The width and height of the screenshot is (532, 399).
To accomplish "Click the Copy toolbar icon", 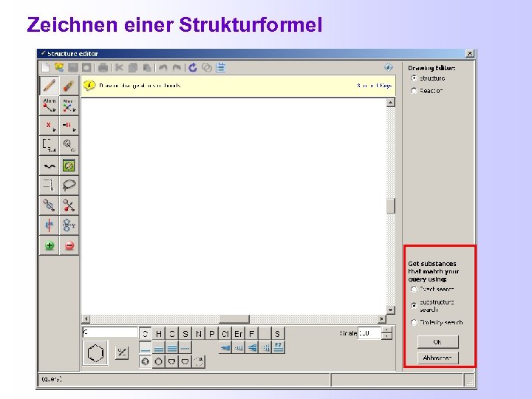I will pos(133,68).
